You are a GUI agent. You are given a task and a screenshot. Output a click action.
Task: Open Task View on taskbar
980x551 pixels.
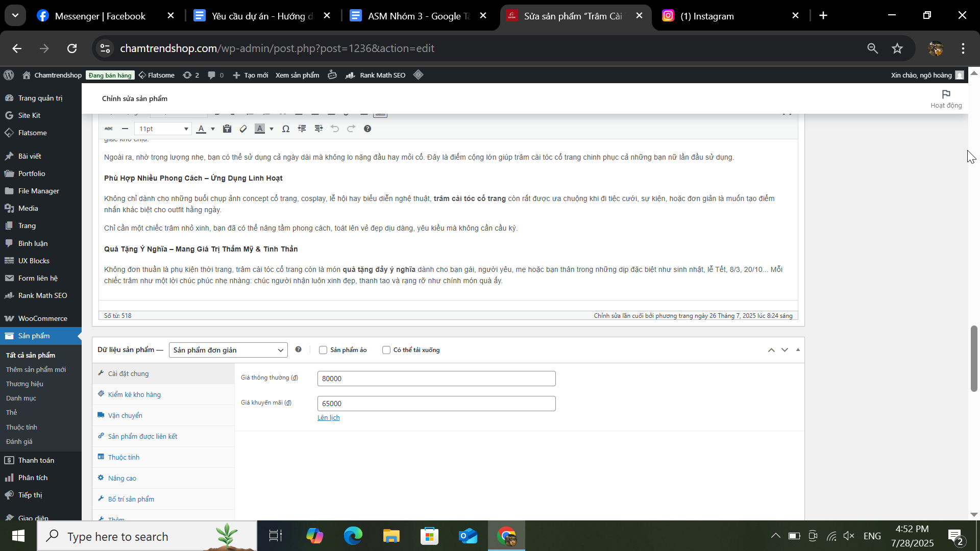(276, 536)
